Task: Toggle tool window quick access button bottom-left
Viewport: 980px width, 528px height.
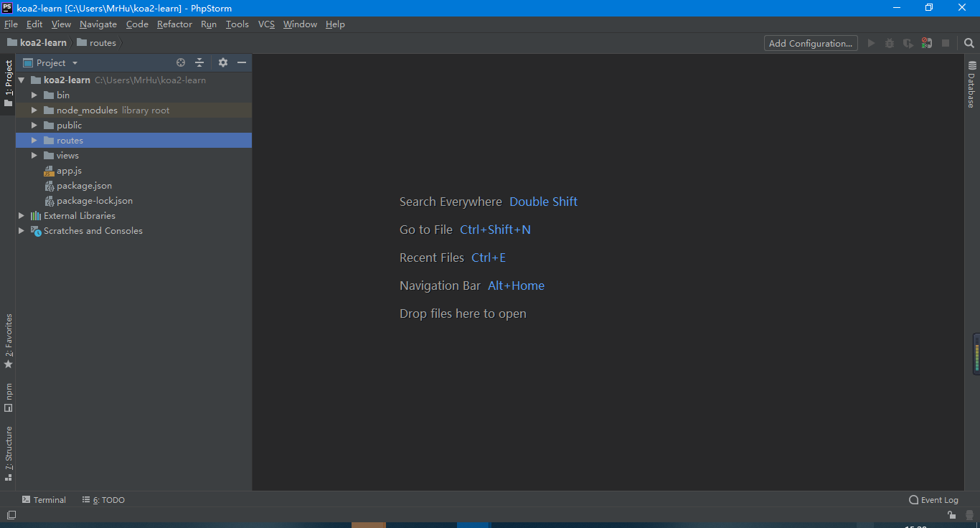Action: tap(11, 514)
